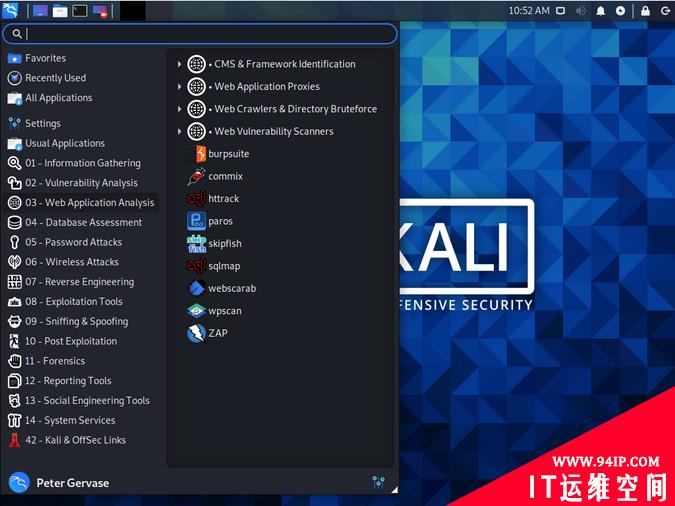This screenshot has height=506, width=675.
Task: Click the Peter Gervase username
Action: (x=73, y=483)
